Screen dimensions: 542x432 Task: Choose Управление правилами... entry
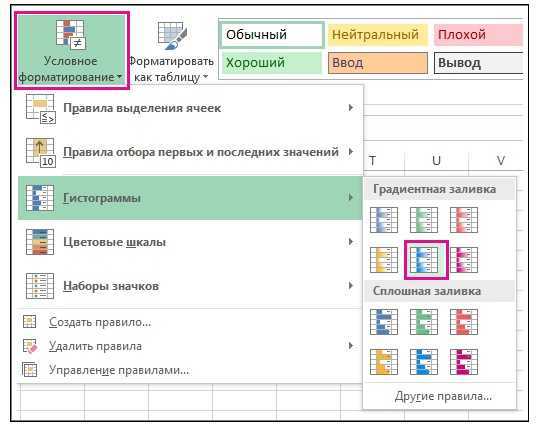[190, 370]
